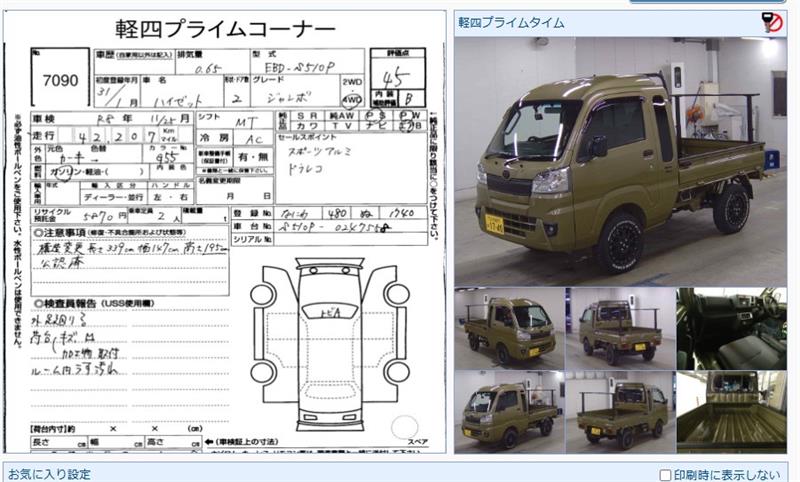
Task: Click the circled 4WD marking
Action: click(352, 100)
